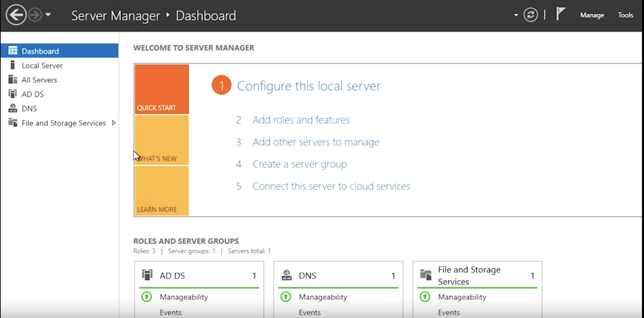Click Add other servers to manage
Viewport: 644px width, 318px height.
tap(316, 142)
